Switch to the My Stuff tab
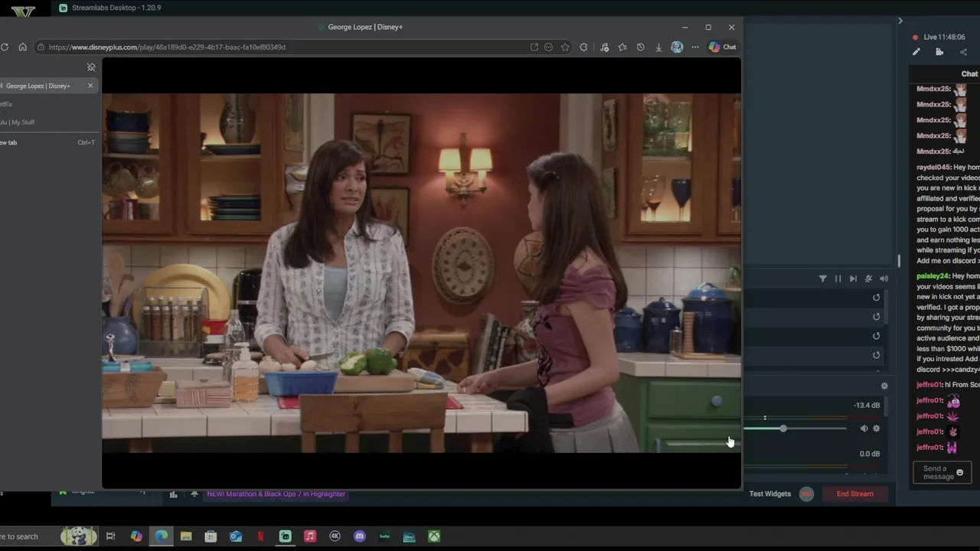This screenshot has width=980, height=551. 17,122
